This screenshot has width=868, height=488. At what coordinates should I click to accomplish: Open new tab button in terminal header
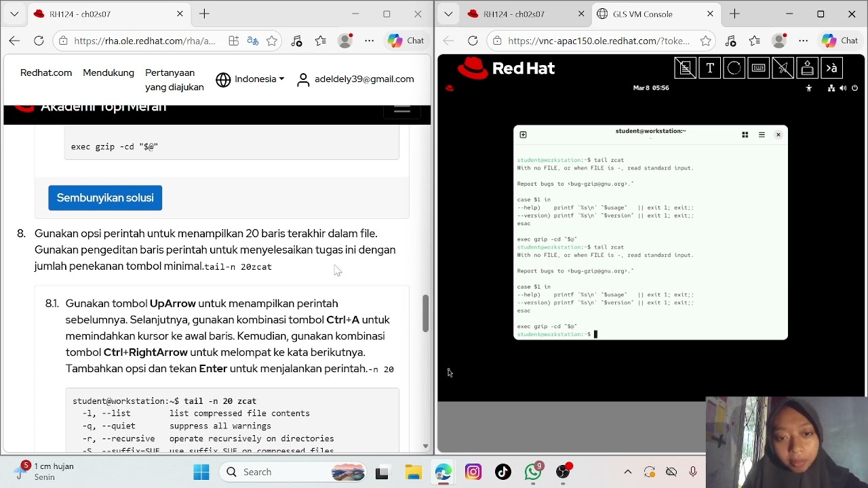(523, 135)
